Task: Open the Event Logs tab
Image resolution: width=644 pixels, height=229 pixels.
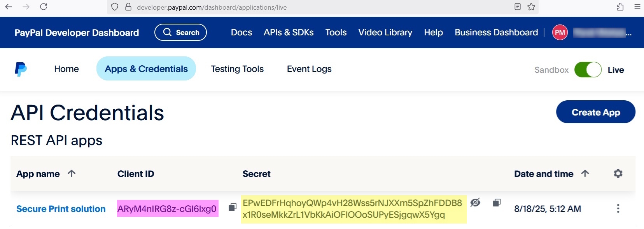Action: pos(309,69)
